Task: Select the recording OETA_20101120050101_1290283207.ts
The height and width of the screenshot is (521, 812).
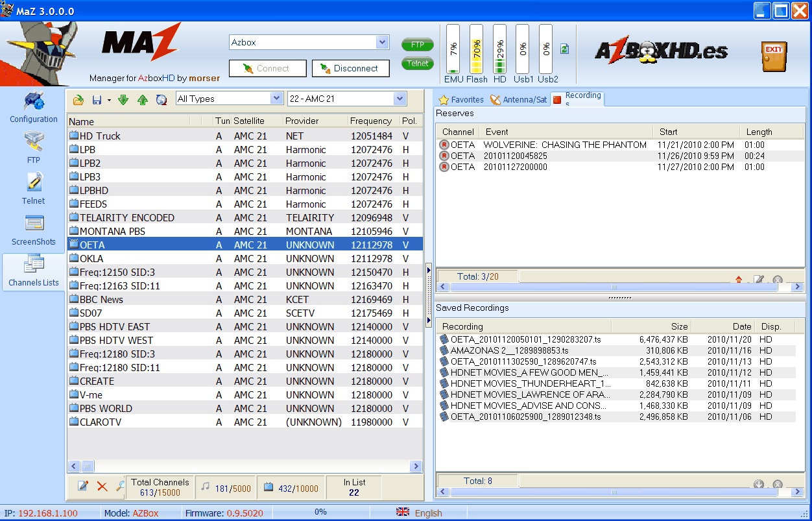Action: point(617,339)
